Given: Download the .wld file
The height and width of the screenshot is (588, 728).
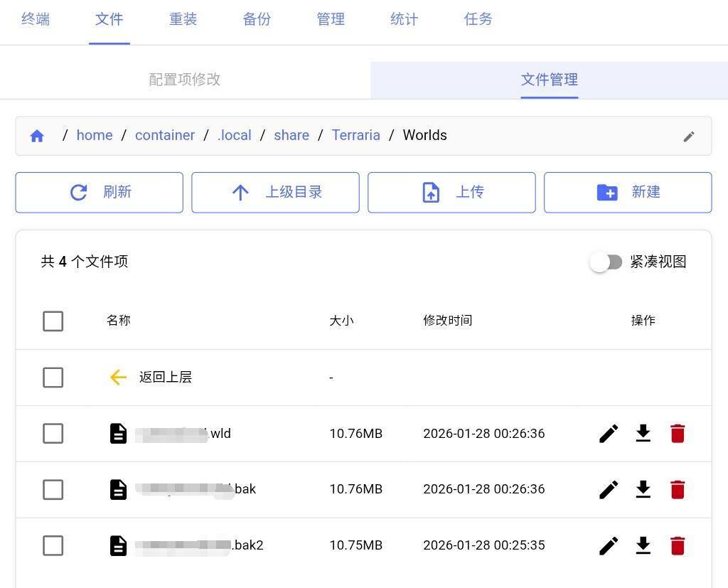Looking at the screenshot, I should pyautogui.click(x=643, y=433).
